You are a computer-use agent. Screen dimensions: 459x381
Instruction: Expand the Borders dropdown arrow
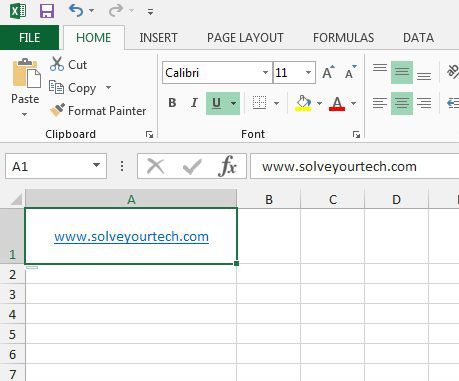click(x=276, y=103)
